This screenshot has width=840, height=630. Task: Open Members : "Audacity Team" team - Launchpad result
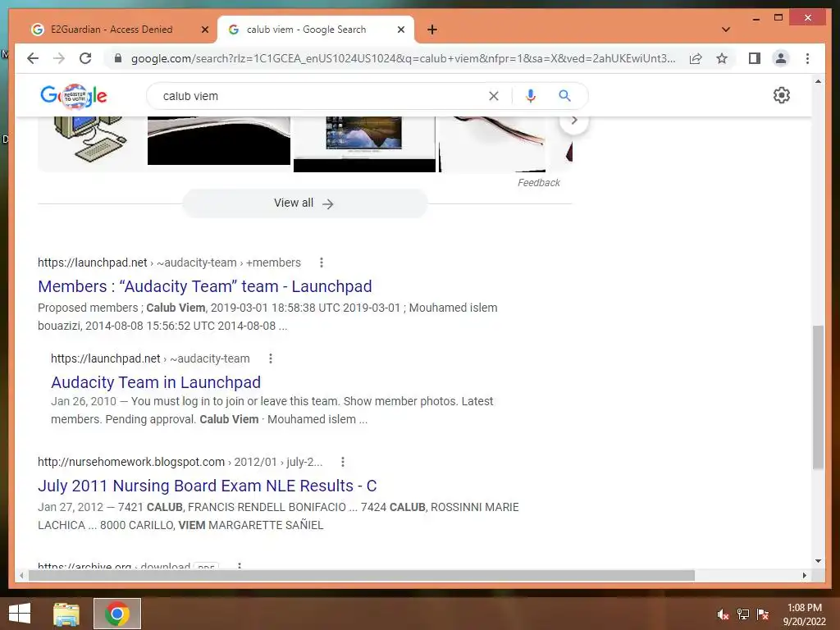click(204, 286)
